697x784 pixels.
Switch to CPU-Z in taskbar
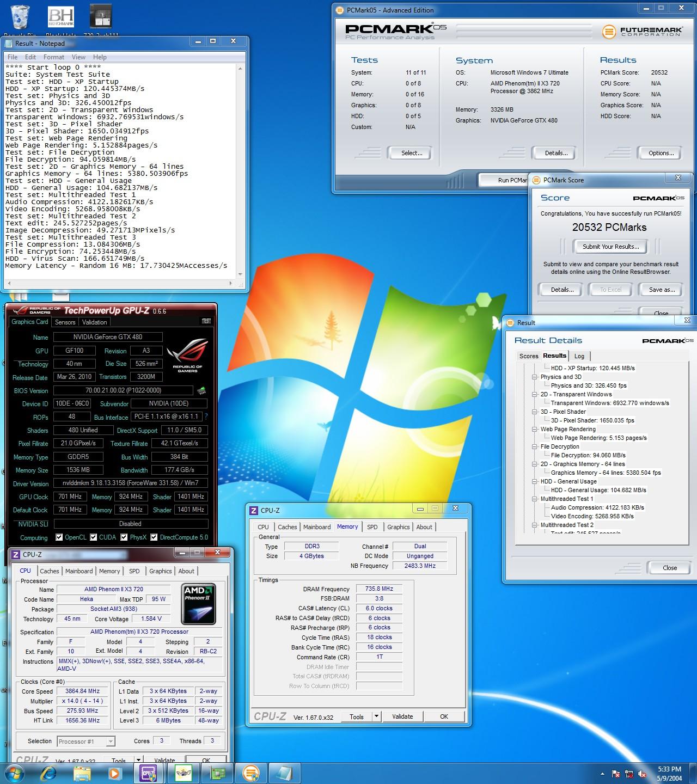(148, 773)
